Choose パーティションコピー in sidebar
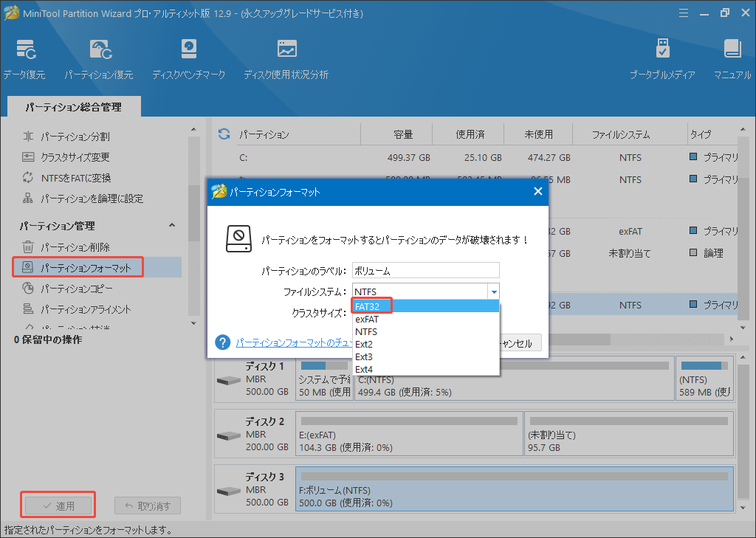756x538 pixels. [67, 289]
